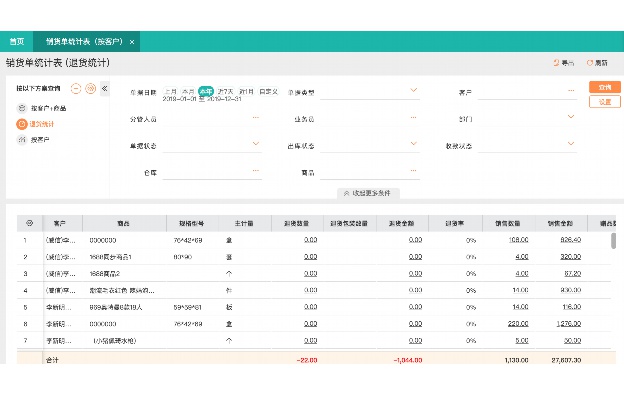624x395 pixels.
Task: Open the 收款状态 dropdown
Action: pyautogui.click(x=571, y=144)
